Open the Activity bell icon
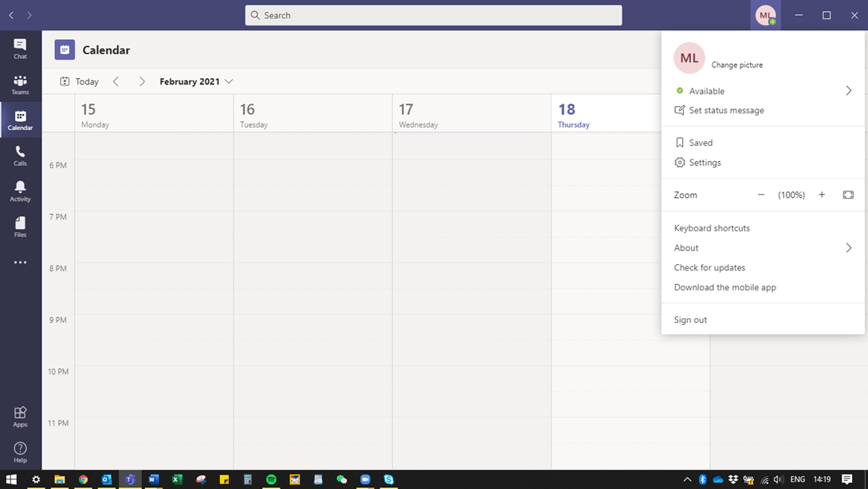This screenshot has height=489, width=868. (20, 191)
